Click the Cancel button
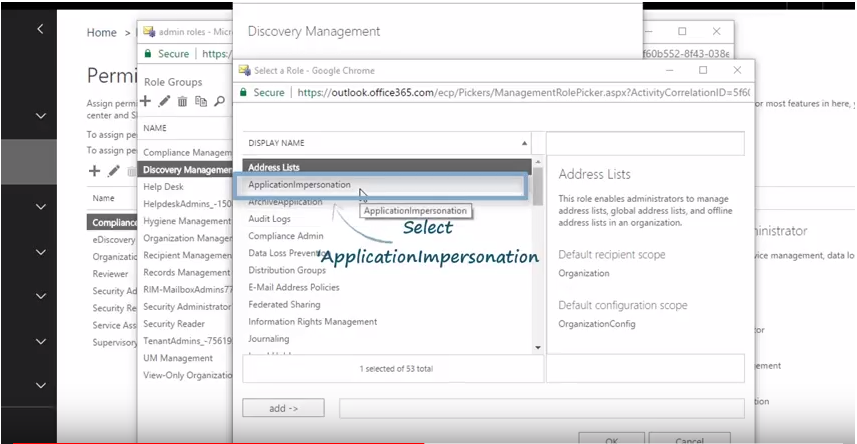The width and height of the screenshot is (857, 444). coord(689,439)
